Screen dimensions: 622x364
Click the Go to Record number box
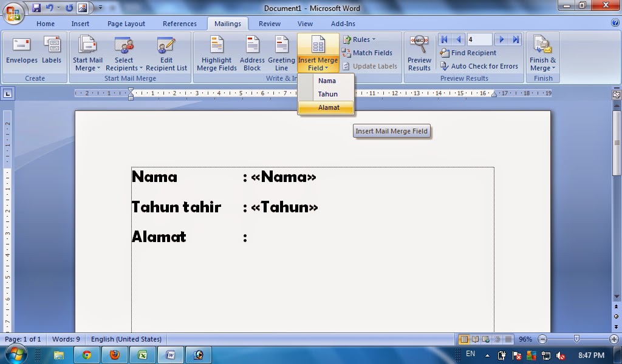(479, 38)
